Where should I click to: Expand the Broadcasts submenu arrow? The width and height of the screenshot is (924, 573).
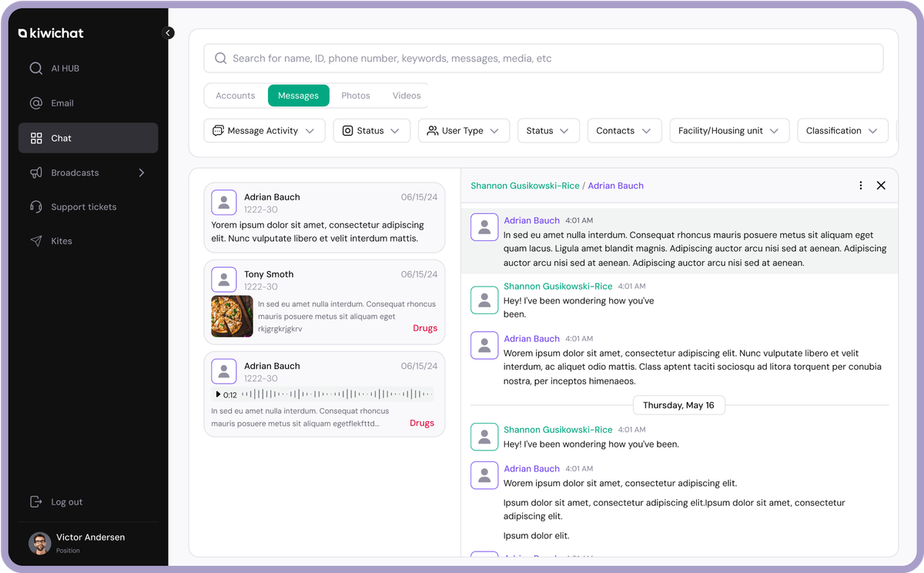(x=141, y=173)
